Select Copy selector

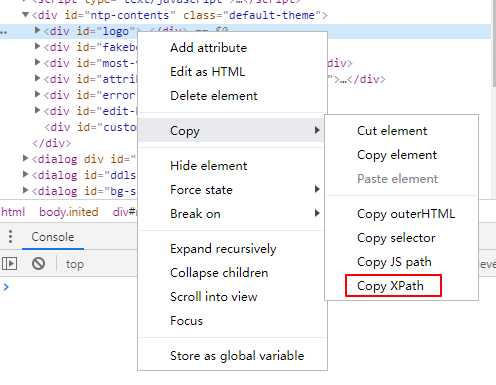(x=396, y=238)
